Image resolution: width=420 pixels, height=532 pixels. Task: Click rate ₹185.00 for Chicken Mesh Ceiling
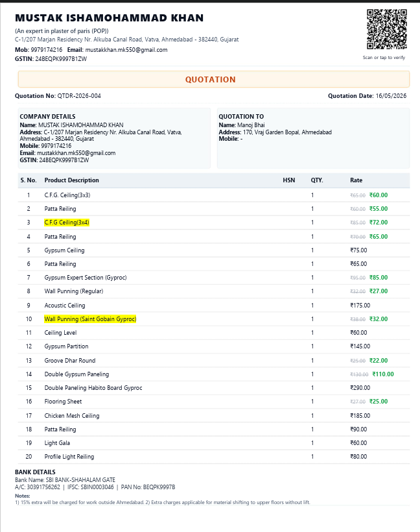(360, 416)
